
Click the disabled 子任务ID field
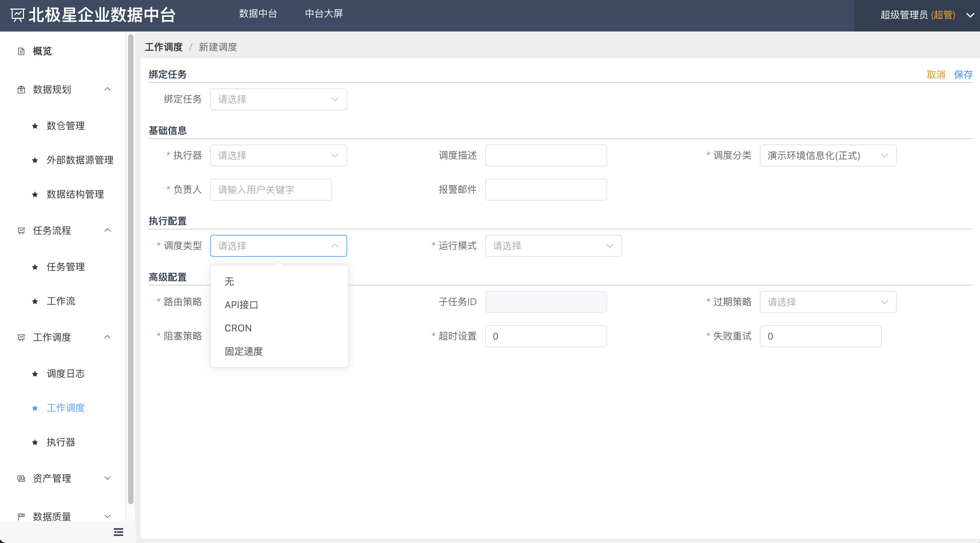(546, 302)
